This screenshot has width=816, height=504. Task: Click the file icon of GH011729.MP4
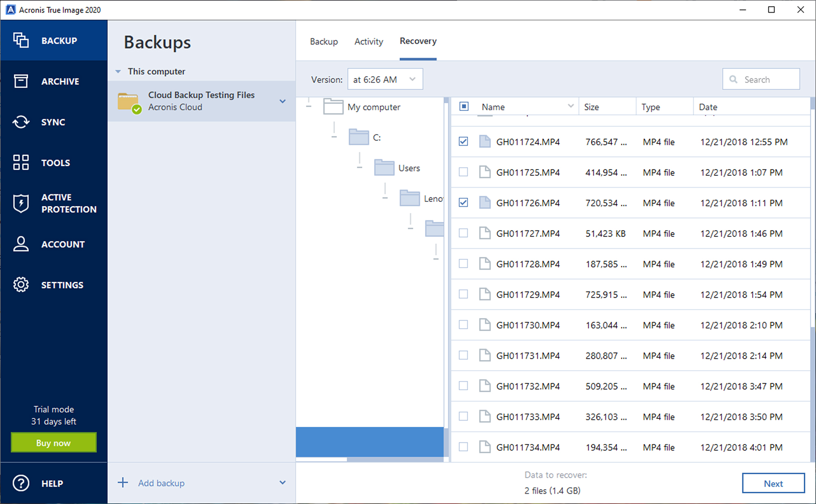pyautogui.click(x=485, y=294)
